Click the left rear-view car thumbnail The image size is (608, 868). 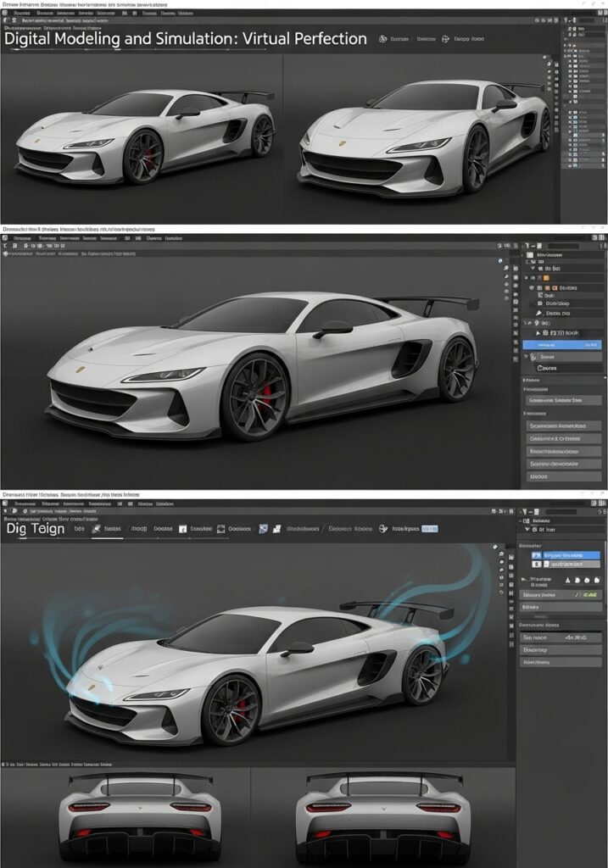click(140, 817)
